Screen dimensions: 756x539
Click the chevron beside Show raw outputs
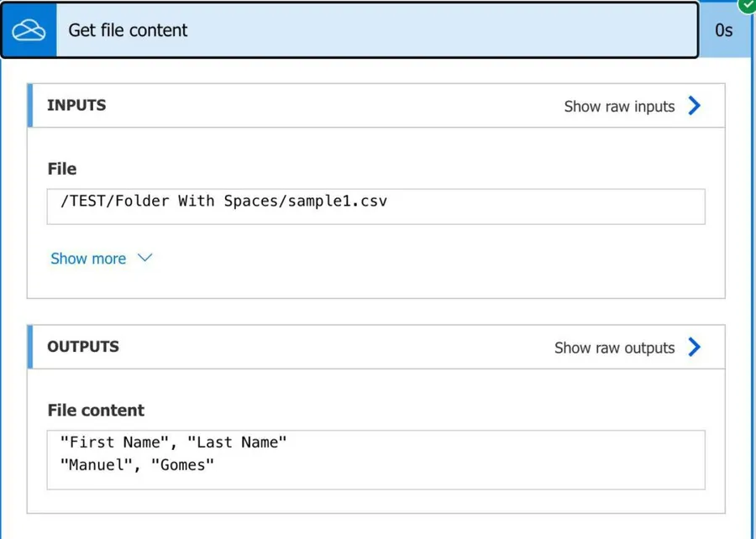coord(694,347)
